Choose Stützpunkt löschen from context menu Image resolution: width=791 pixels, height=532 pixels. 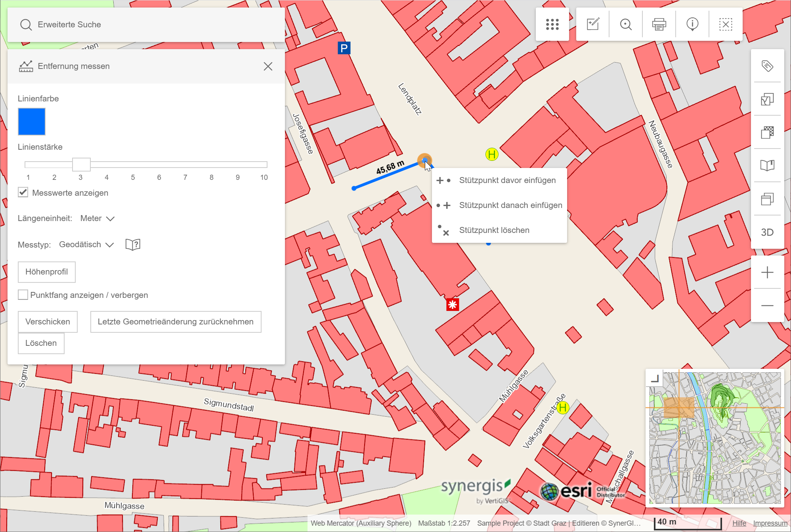(x=494, y=231)
